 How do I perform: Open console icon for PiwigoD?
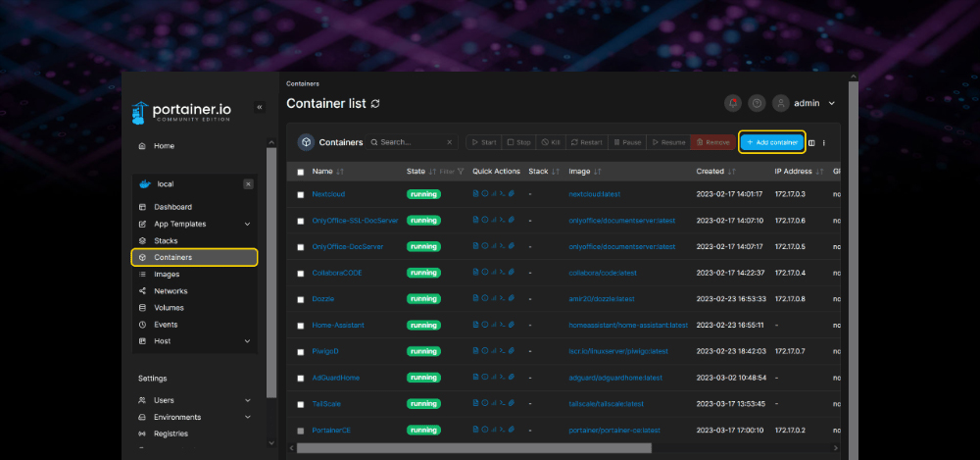point(502,351)
